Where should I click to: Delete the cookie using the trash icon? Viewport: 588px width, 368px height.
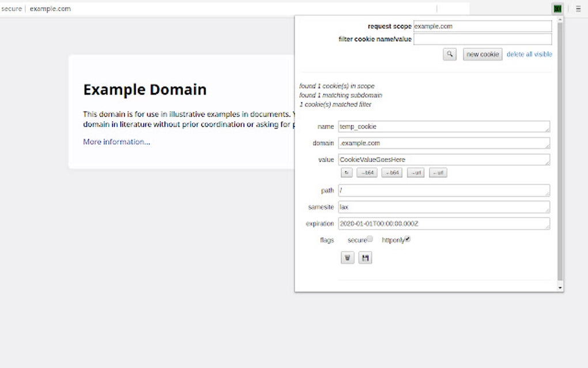tap(347, 258)
